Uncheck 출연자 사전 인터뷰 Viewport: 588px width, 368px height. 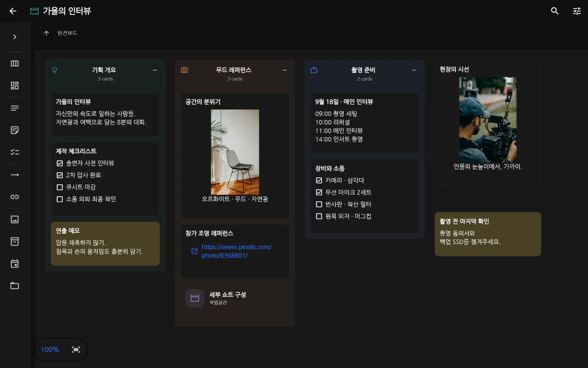pyautogui.click(x=60, y=163)
